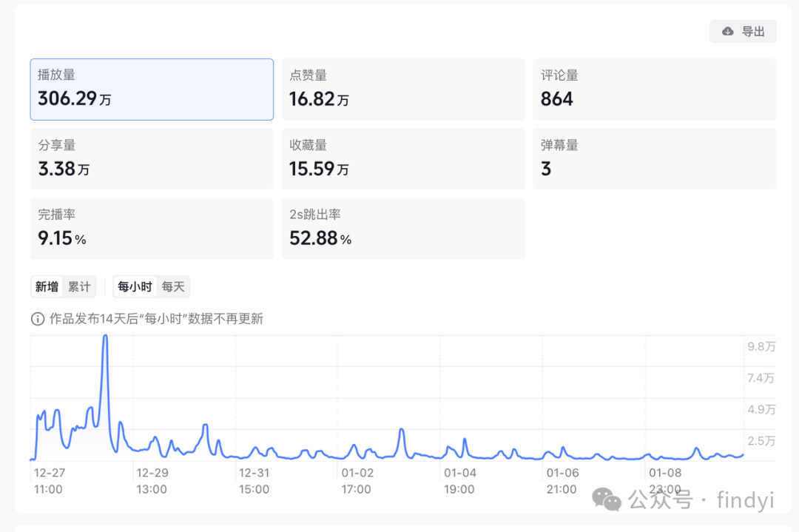
Task: Toggle the chart to 累计 mode
Action: 79,287
